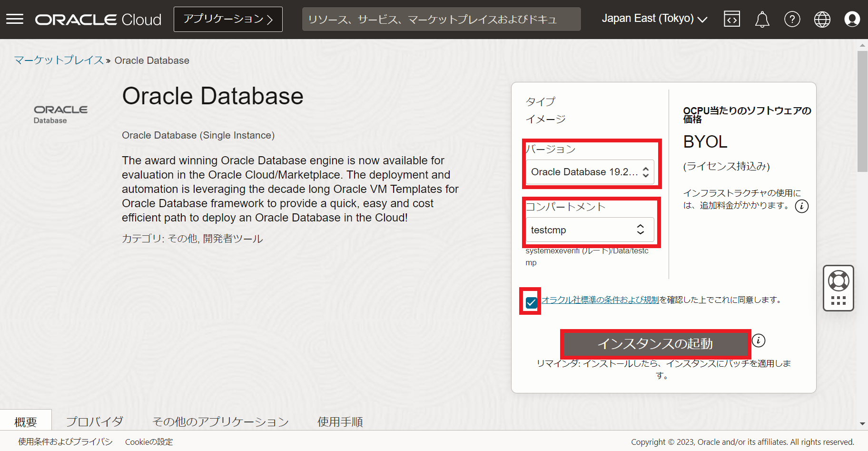Image resolution: width=868 pixels, height=451 pixels.
Task: Open the Oracle Database version dropdown
Action: [x=590, y=172]
